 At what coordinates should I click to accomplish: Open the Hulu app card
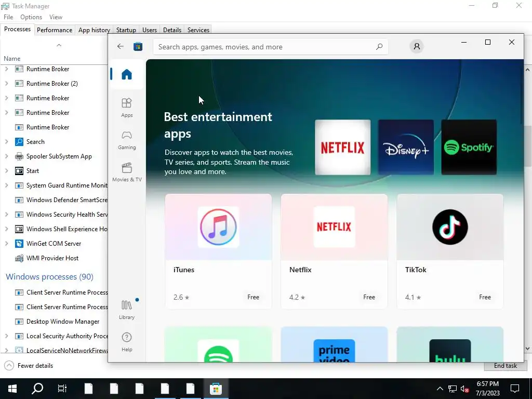pos(450,344)
